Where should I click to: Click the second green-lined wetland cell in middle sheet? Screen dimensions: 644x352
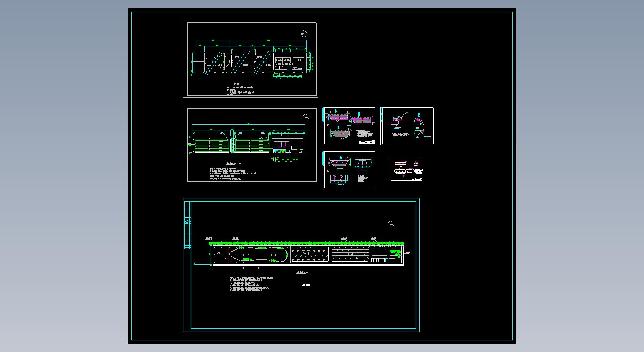pyautogui.click(x=252, y=145)
